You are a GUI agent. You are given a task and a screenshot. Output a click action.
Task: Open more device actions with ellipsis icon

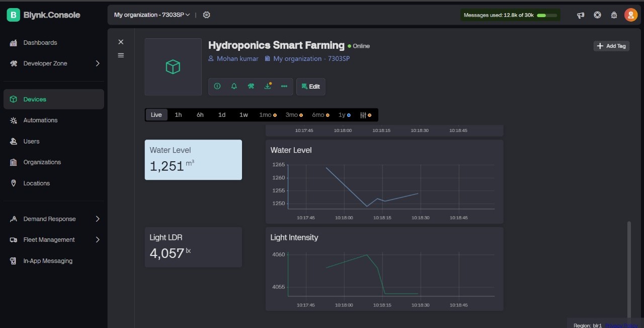click(x=284, y=86)
